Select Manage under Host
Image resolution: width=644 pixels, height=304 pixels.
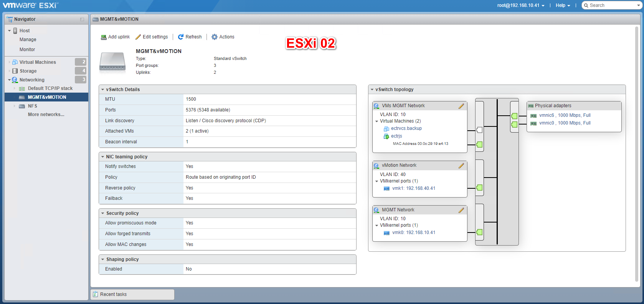28,40
